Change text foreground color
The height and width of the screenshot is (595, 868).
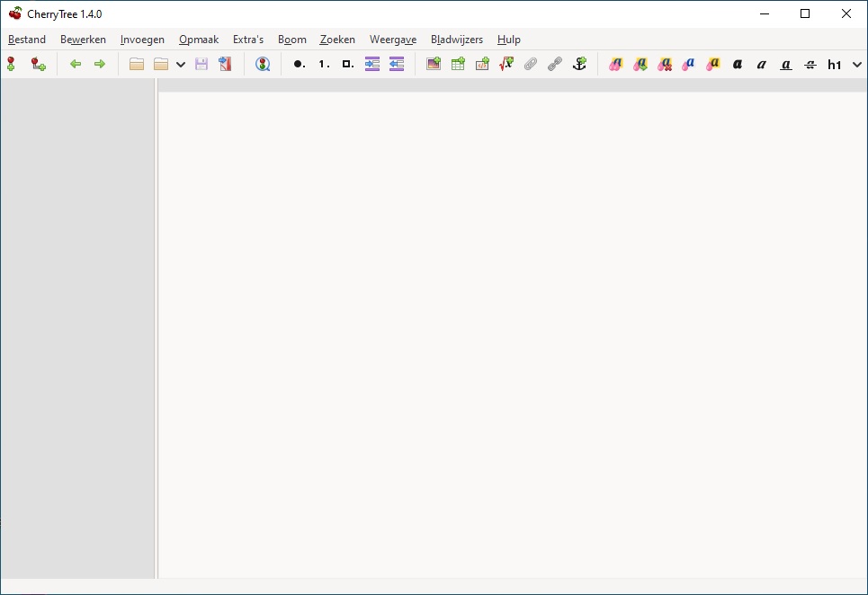click(689, 64)
